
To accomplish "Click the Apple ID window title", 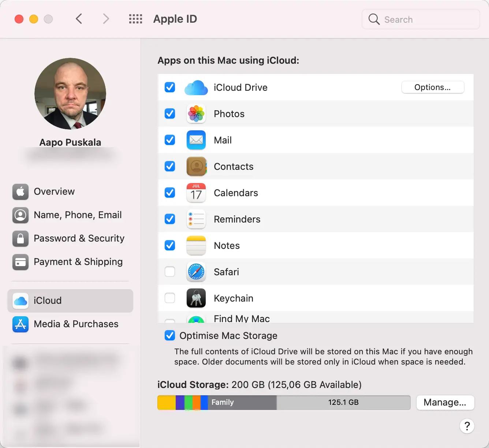I will [x=175, y=19].
